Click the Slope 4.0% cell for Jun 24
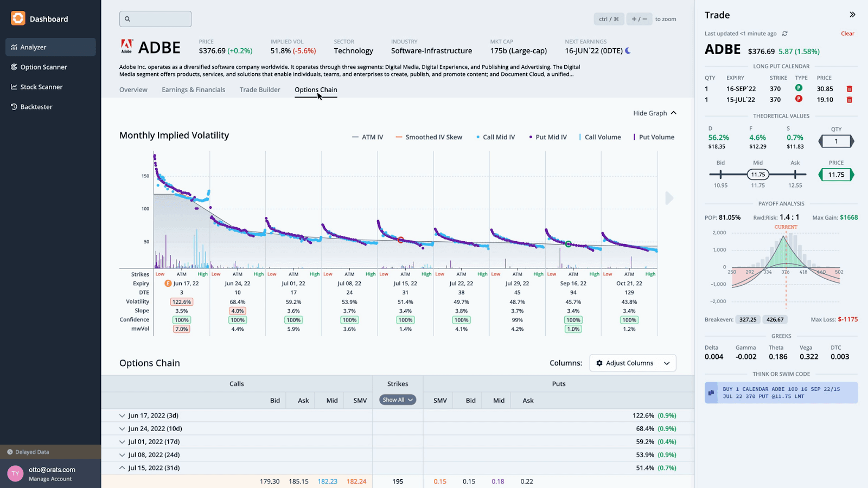 coord(238,311)
